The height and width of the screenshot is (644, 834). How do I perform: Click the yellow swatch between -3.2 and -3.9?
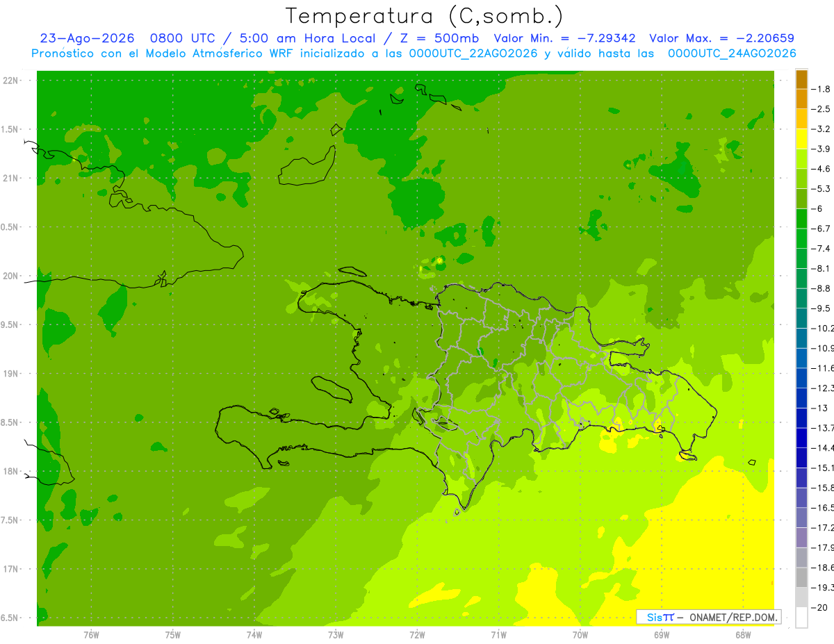pyautogui.click(x=801, y=139)
